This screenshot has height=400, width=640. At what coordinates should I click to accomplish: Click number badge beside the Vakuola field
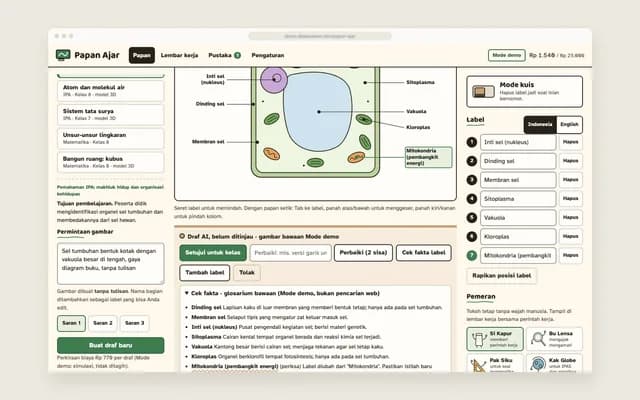(471, 218)
